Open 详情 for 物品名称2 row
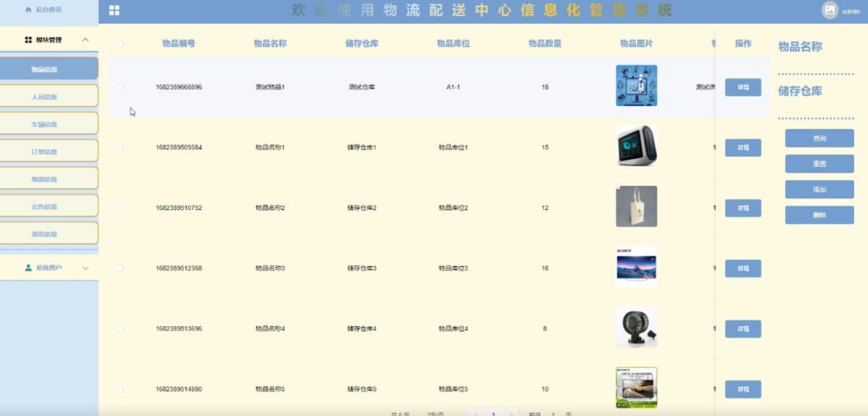Screen dimensions: 868x416 pos(743,208)
